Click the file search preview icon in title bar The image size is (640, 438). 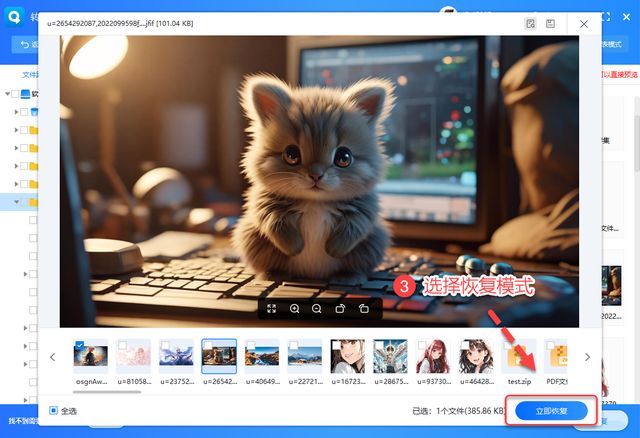(x=530, y=24)
